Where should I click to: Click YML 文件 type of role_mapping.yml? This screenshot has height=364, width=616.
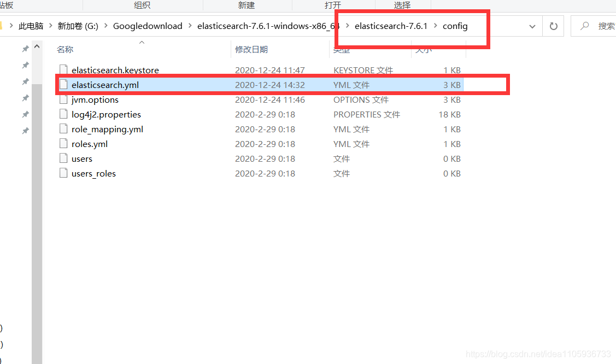point(351,129)
